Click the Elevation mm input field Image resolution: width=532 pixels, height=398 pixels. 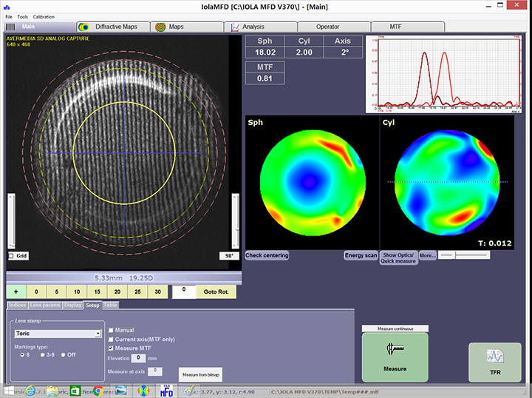pos(138,358)
